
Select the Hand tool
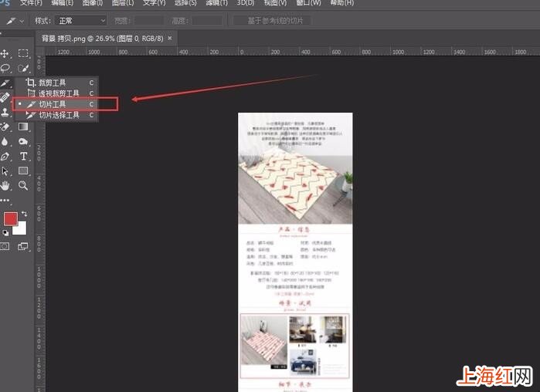pyautogui.click(x=5, y=186)
